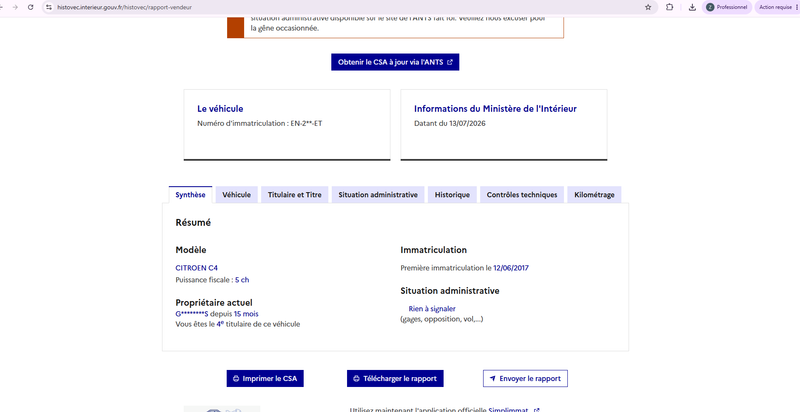The width and height of the screenshot is (800, 412).
Task: Click the (gages, opposition, vol,...) note
Action: coord(441,320)
